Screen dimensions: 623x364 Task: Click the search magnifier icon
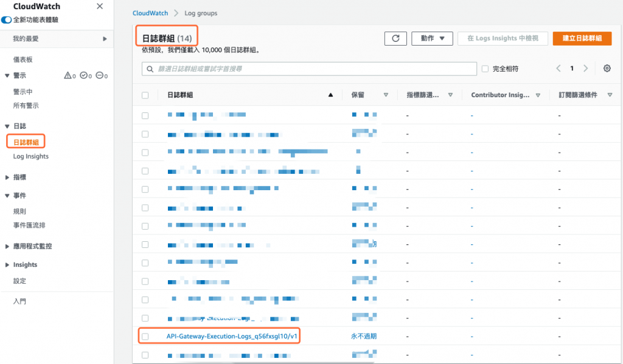tap(150, 69)
